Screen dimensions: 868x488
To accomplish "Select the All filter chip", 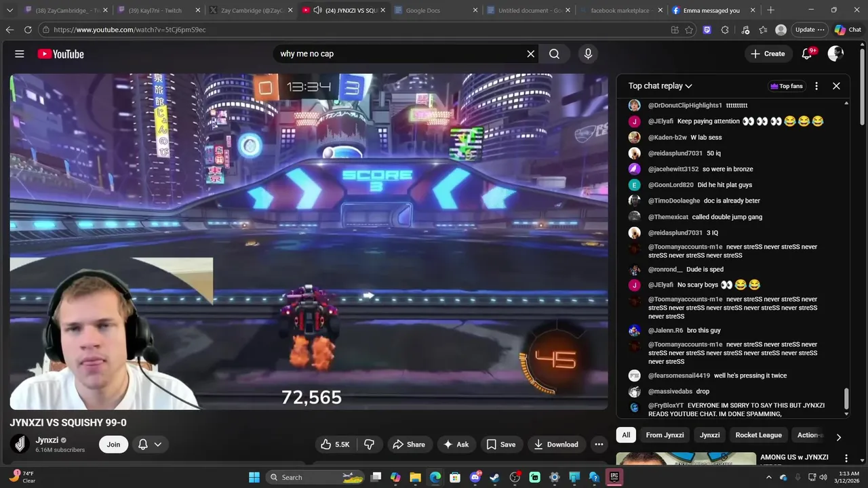I will click(626, 435).
